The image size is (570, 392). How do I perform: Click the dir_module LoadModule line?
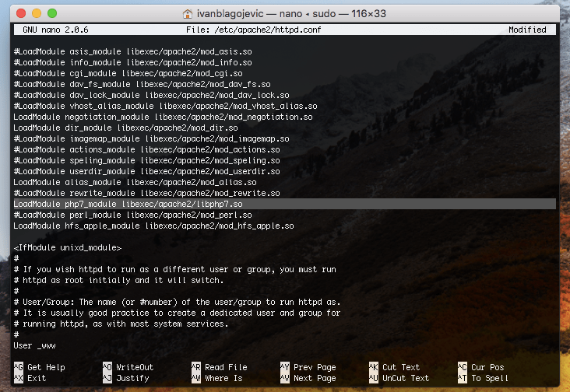[126, 128]
